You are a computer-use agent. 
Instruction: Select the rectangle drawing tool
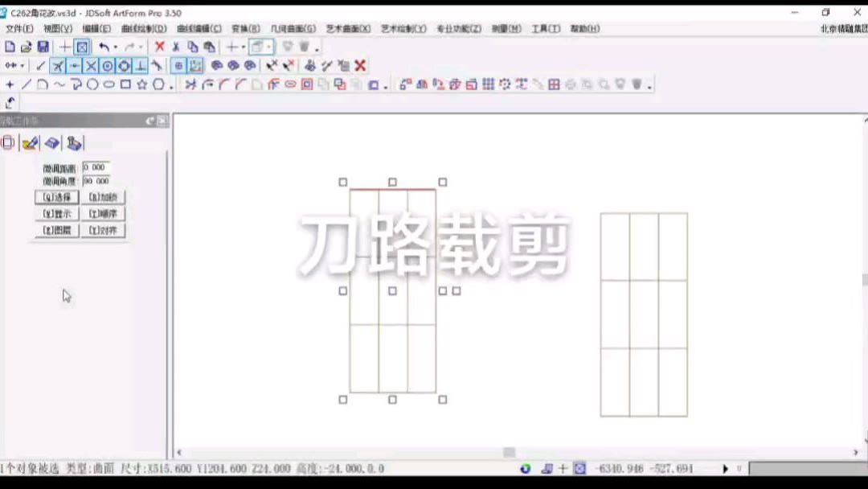pyautogui.click(x=126, y=83)
